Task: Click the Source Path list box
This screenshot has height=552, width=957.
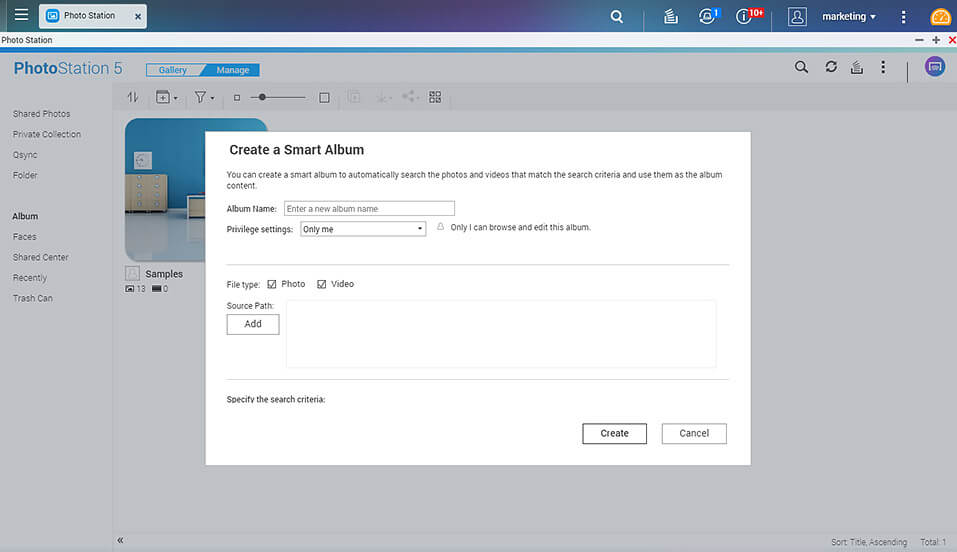Action: coord(500,334)
